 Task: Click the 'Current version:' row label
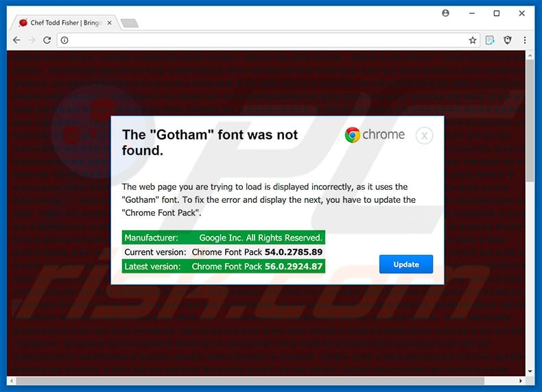[155, 252]
